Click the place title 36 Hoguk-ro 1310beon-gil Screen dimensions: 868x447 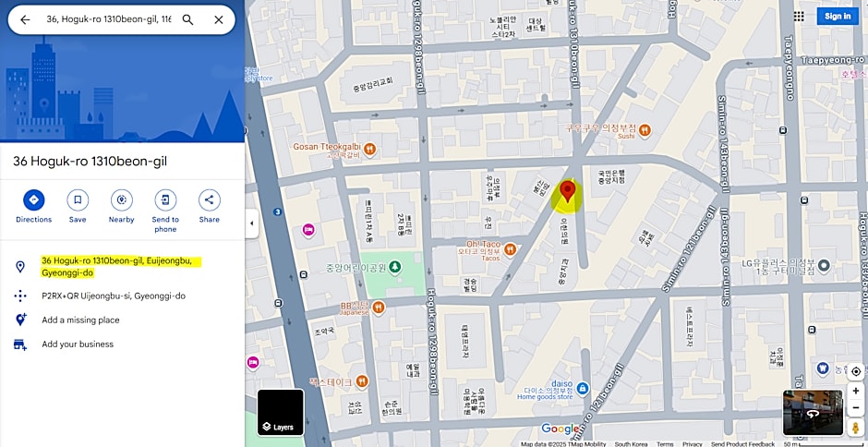point(90,162)
